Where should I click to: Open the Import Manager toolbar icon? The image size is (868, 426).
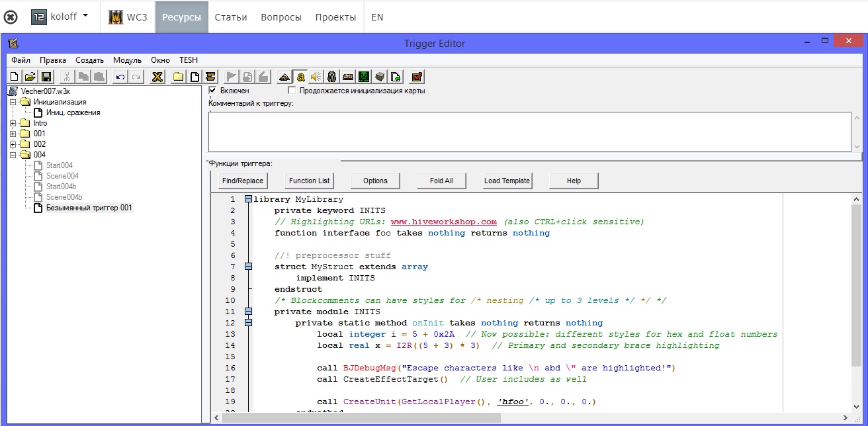click(395, 77)
